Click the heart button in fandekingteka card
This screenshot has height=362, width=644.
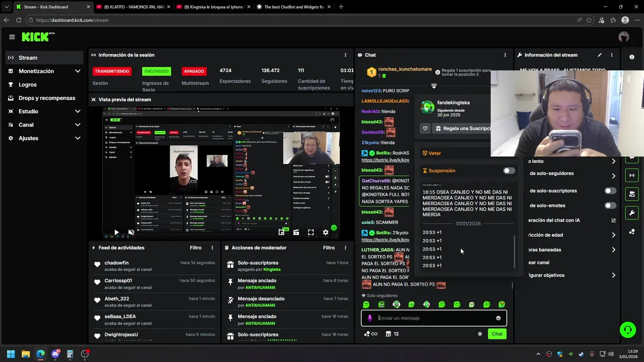425,129
